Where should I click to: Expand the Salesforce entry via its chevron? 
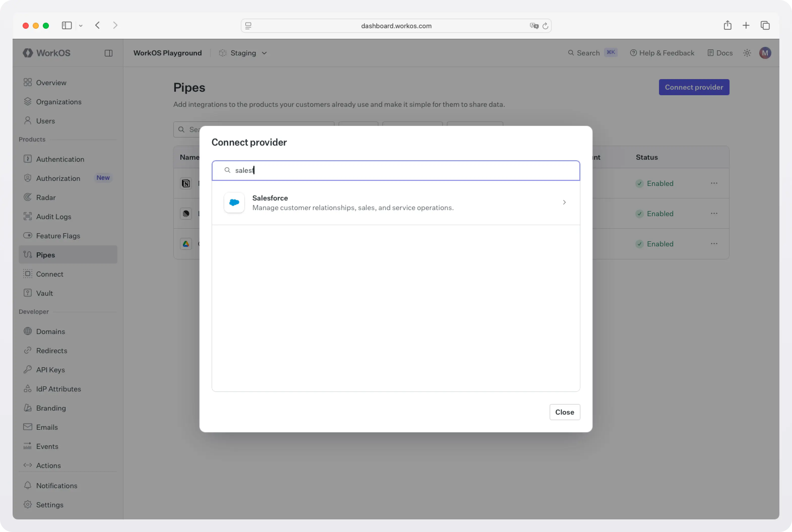564,202
